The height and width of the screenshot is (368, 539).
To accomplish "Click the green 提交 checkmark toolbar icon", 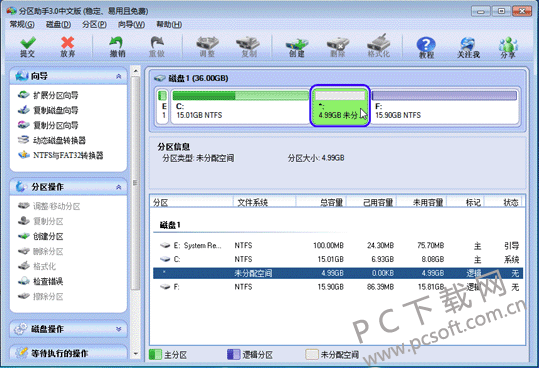I will pos(28,46).
